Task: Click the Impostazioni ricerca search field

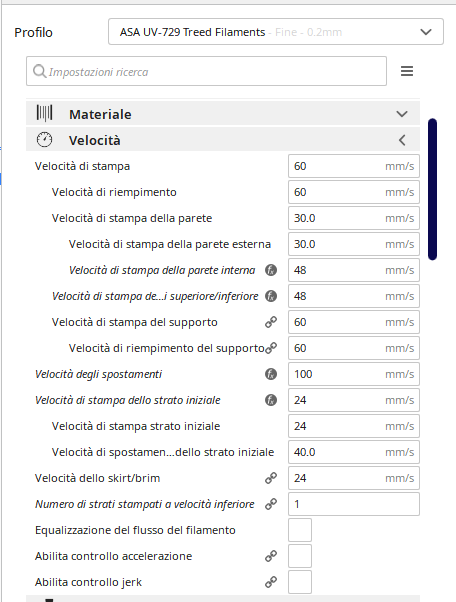Action: (x=207, y=71)
